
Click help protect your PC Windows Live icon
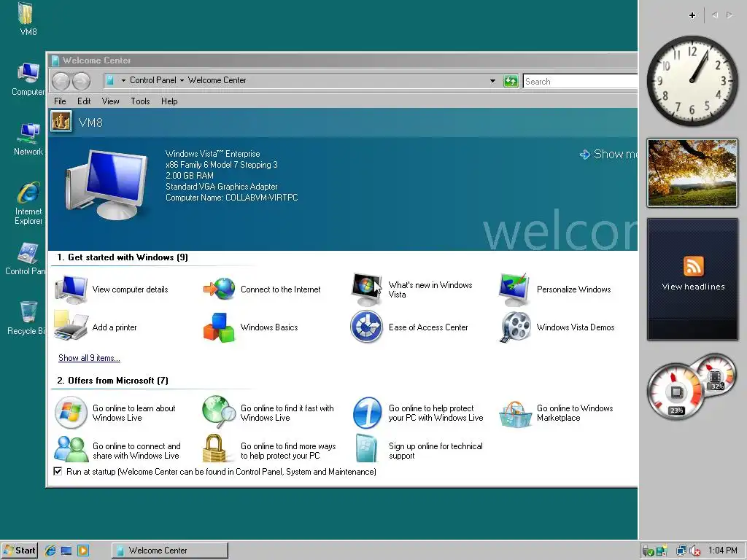[368, 413]
